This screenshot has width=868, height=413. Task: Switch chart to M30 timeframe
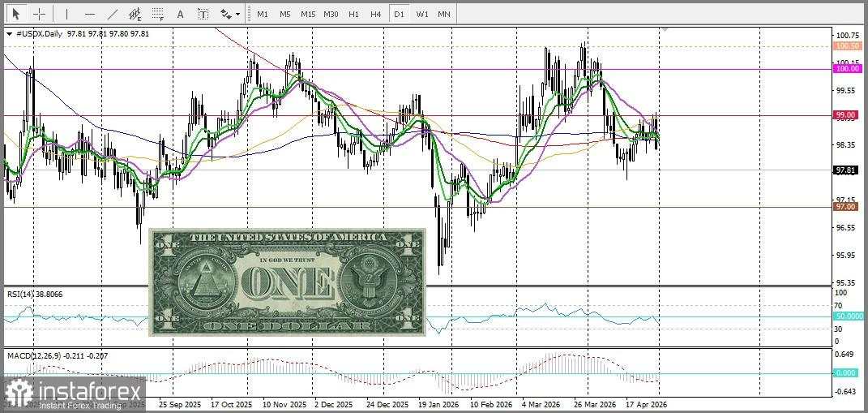pos(331,14)
